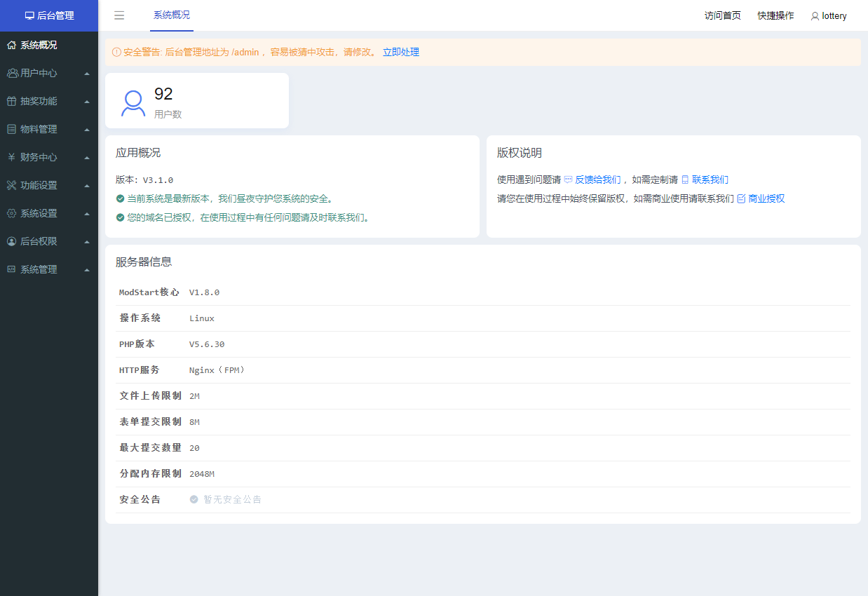
Task: Click the large user icon on 用户数 card
Action: (133, 102)
